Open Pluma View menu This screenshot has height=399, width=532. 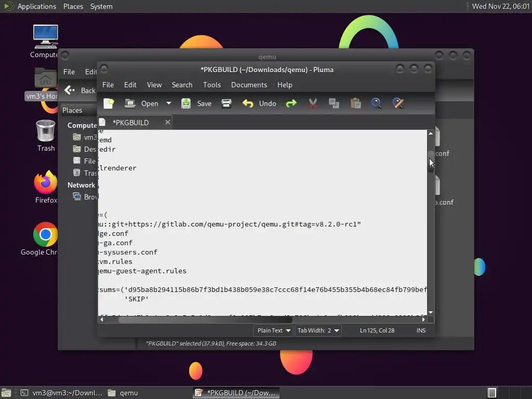tap(154, 85)
